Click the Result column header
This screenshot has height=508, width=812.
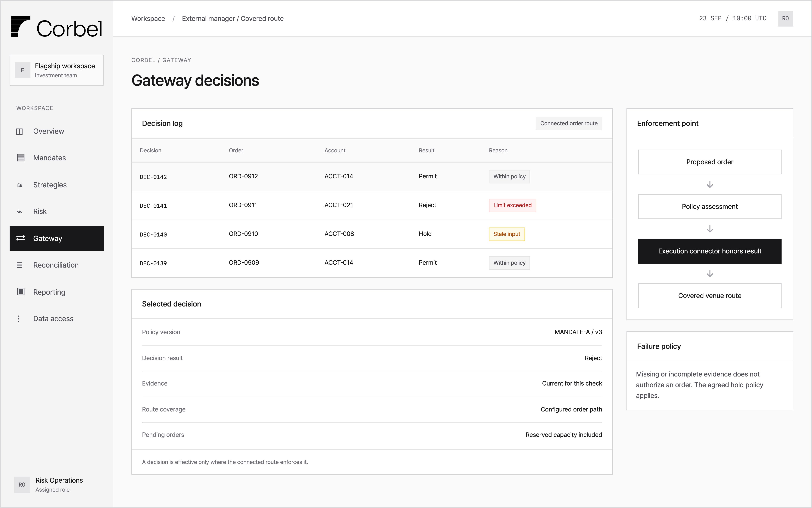(x=426, y=151)
